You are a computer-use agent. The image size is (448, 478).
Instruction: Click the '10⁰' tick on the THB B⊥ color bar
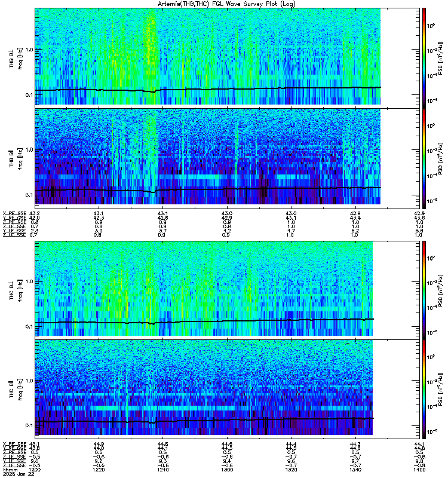431,26
